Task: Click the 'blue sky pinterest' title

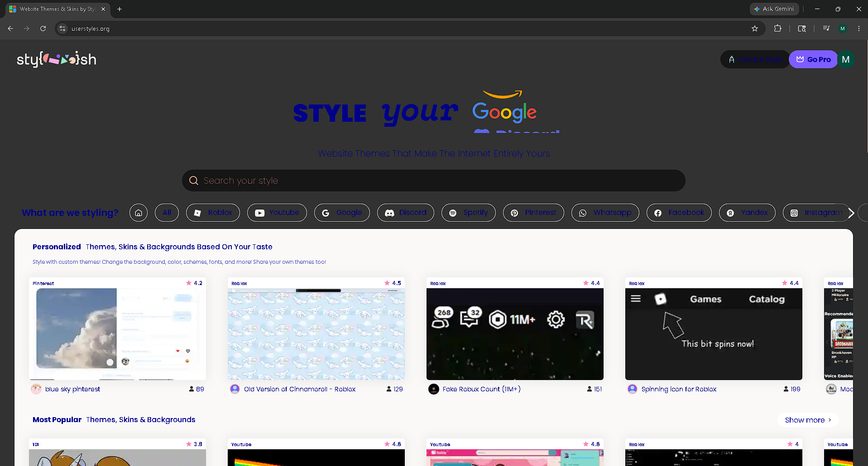Action: 72,389
